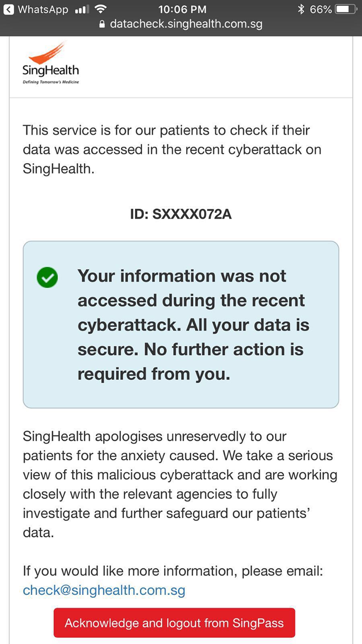The image size is (362, 644).
Task: Tap the ID SXXXX072A text
Action: 181,214
